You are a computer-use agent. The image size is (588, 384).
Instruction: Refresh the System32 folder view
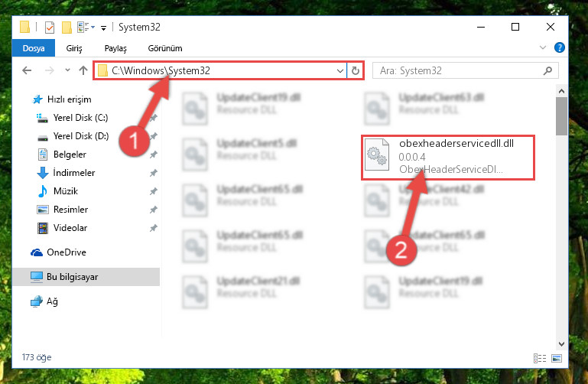tap(355, 70)
